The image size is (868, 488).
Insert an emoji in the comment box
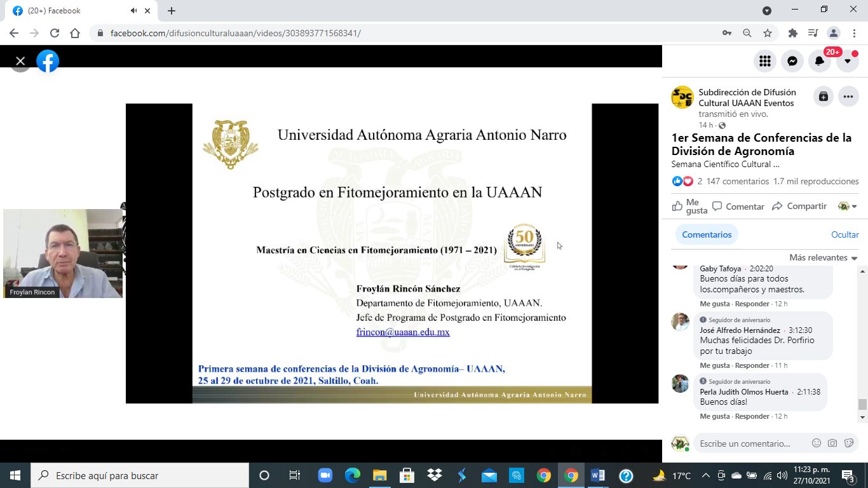click(x=817, y=444)
